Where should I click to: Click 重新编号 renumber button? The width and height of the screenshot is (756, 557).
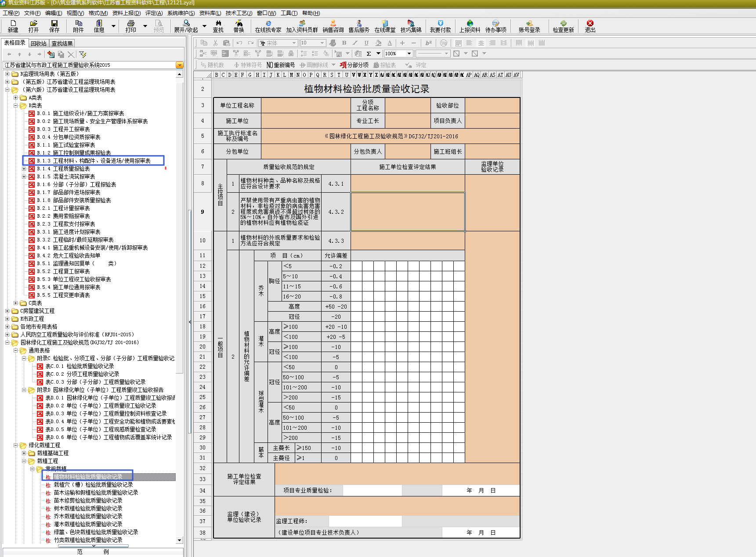click(x=281, y=65)
